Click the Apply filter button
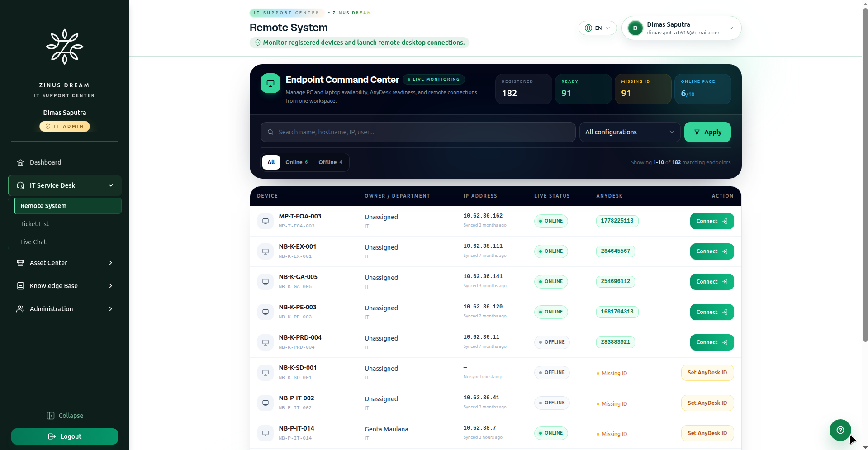Image resolution: width=868 pixels, height=450 pixels. tap(707, 132)
